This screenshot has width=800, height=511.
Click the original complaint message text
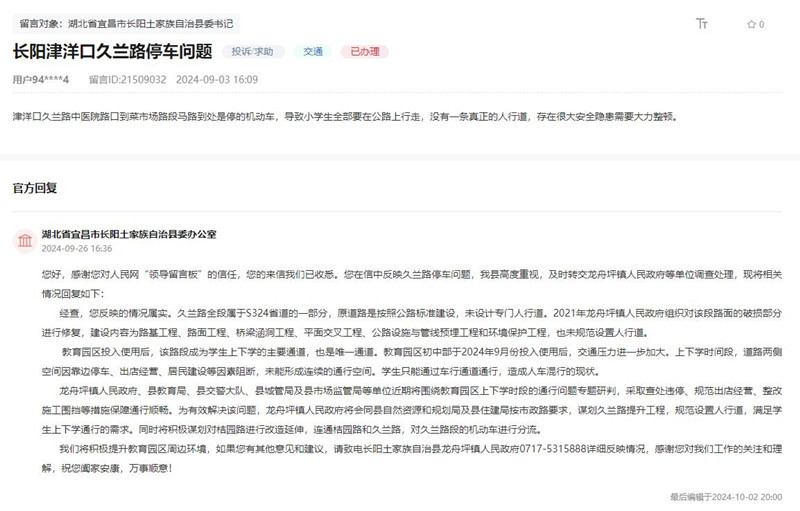point(345,116)
